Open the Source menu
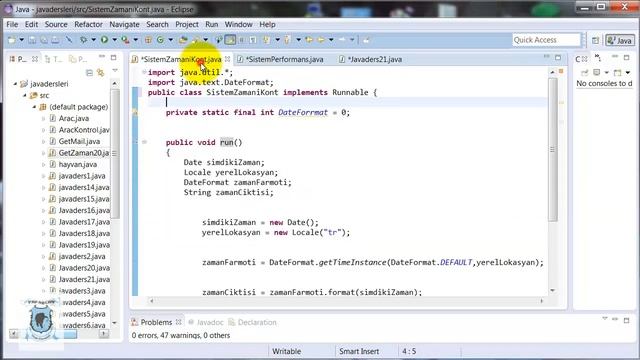The width and height of the screenshot is (640, 360). [56, 24]
